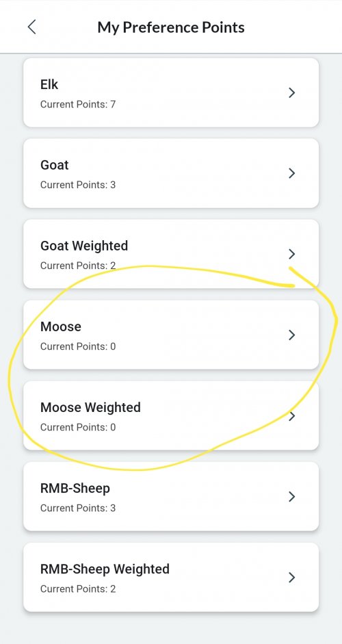Open RMB-Sheep Weighted title entry
342x644 pixels.
click(x=105, y=569)
